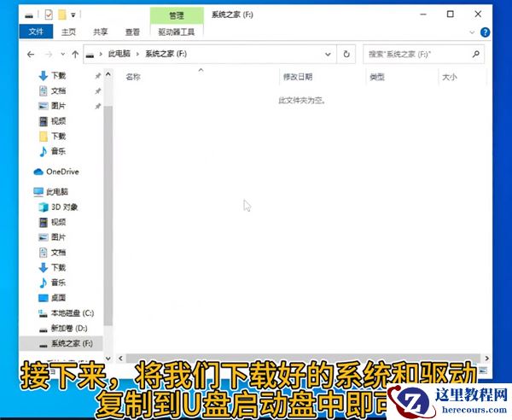Viewport: 512px width, 420px height.
Task: Open 新加卷 (D:) drive
Action: [69, 328]
